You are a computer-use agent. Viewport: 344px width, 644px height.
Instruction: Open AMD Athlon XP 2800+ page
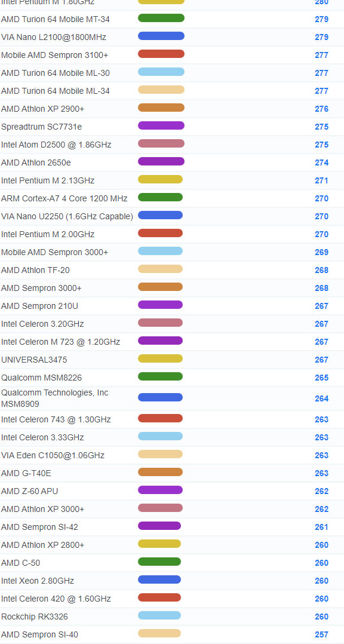coord(42,545)
